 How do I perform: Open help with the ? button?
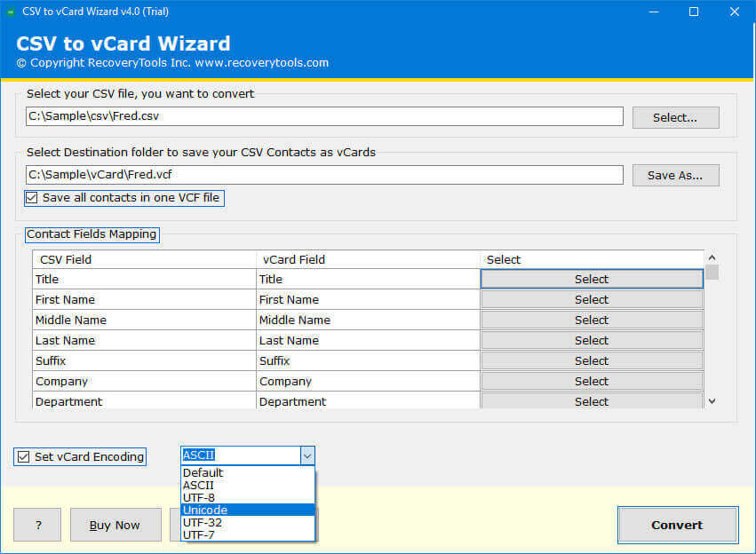pos(37,525)
